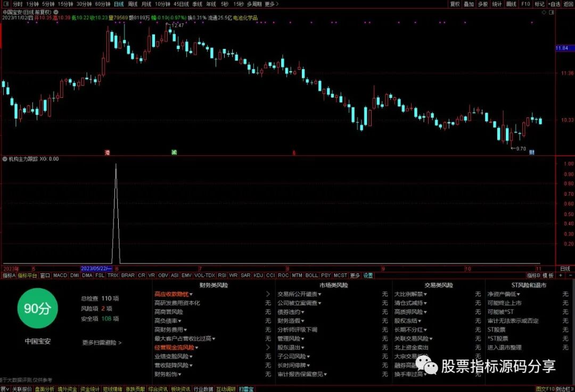
Task: Open 图文F10 at bottom right
Action: 545,389
